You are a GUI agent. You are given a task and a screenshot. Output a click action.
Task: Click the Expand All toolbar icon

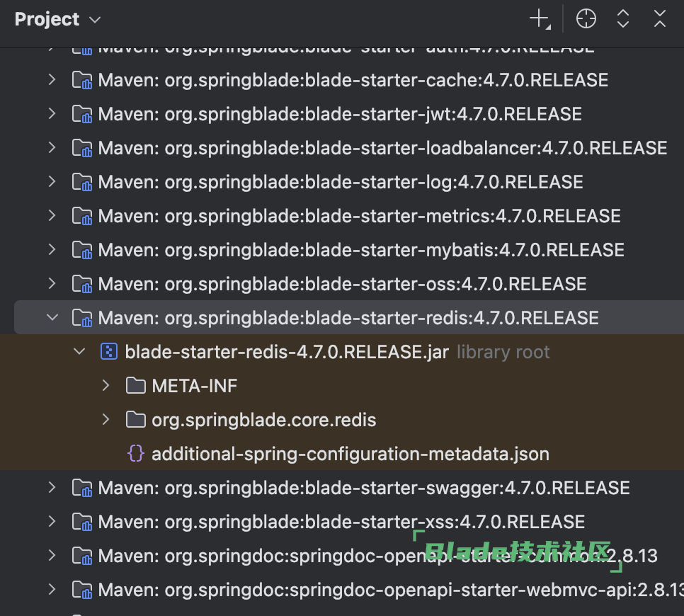623,20
